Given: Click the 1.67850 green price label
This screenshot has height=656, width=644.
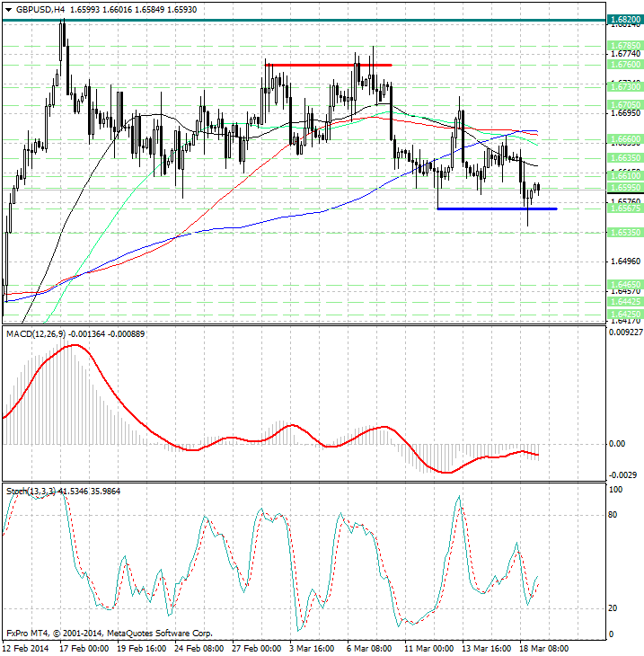Looking at the screenshot, I should [623, 44].
